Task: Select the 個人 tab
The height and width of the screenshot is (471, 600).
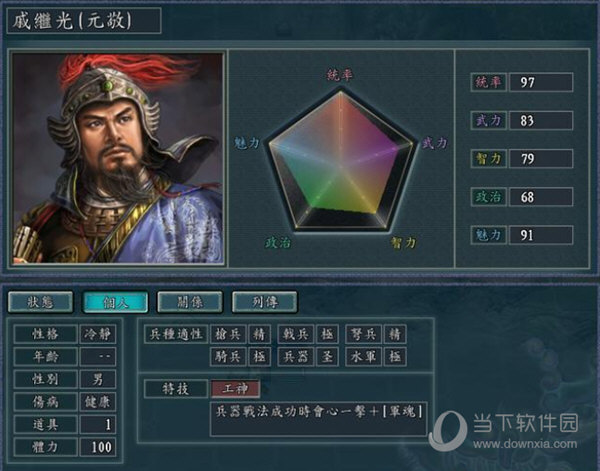Action: pos(115,302)
